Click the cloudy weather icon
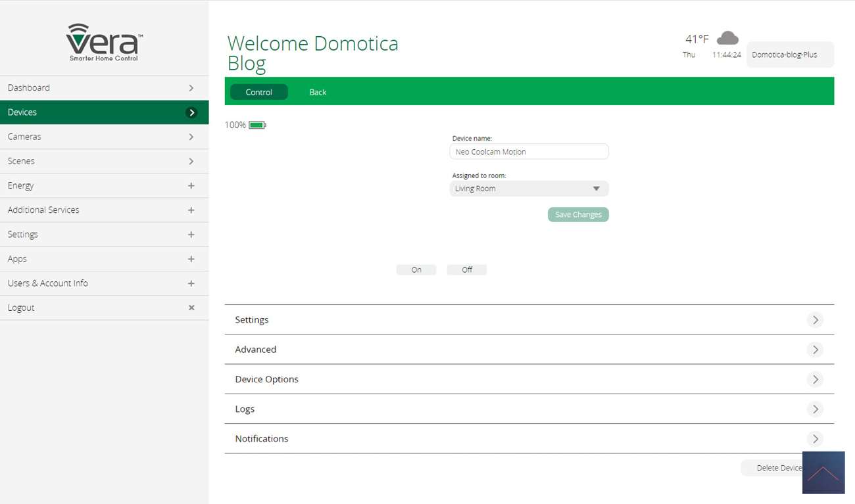The height and width of the screenshot is (504, 855). coord(727,38)
